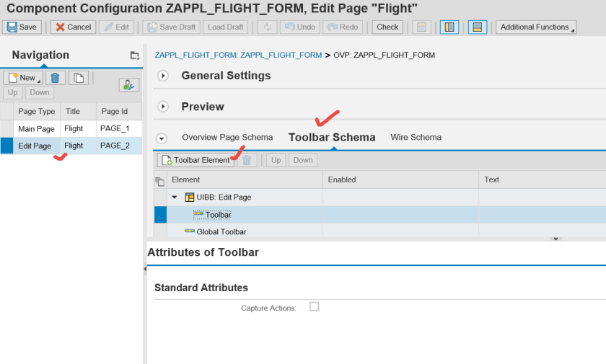The width and height of the screenshot is (606, 364).
Task: Click the Save button with disk icon
Action: [22, 27]
